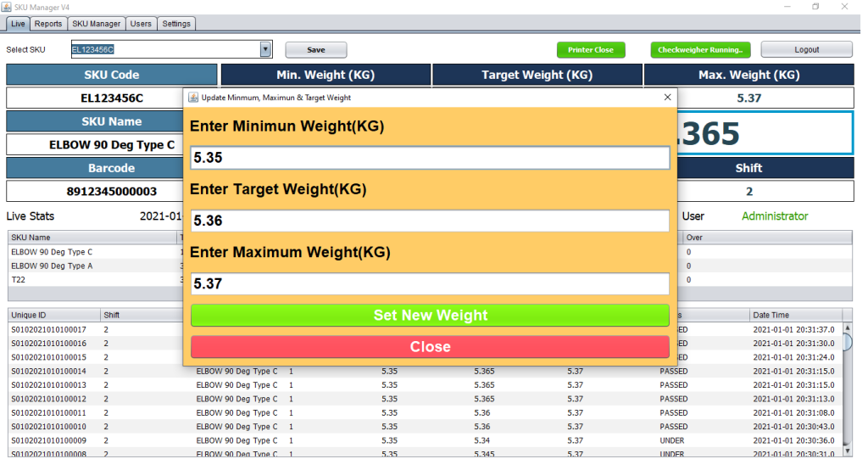Click the Unique ID column header
The height and width of the screenshot is (459, 868).
pos(53,315)
